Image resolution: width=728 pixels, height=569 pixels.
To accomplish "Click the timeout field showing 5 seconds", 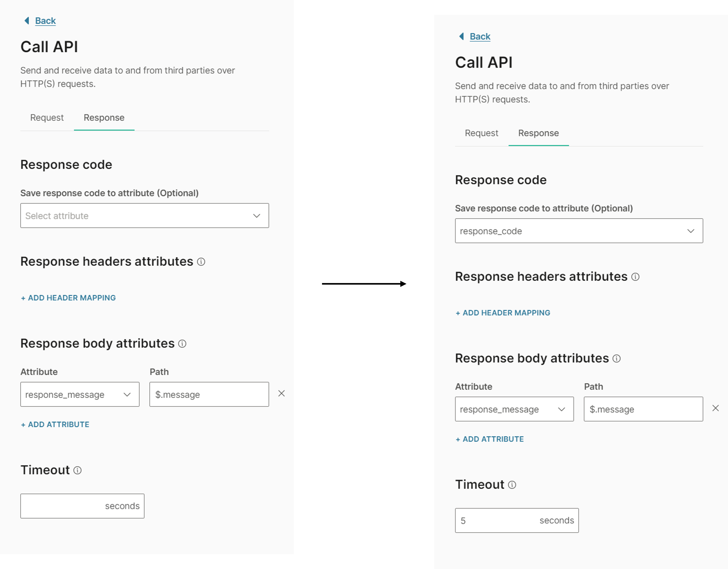I will click(x=517, y=520).
